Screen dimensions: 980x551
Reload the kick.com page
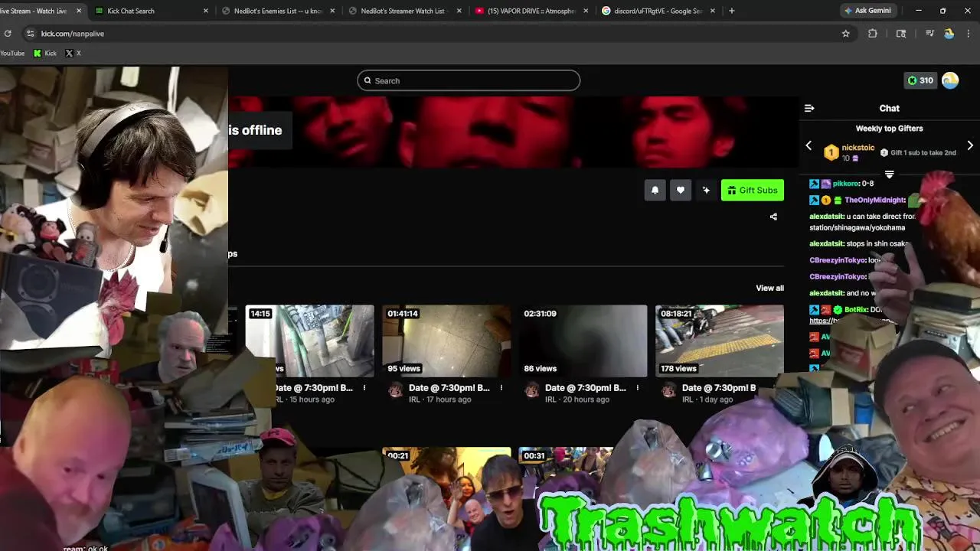(x=8, y=34)
